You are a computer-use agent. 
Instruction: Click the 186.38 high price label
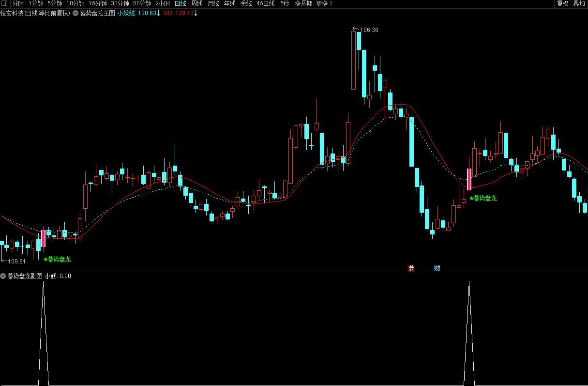pyautogui.click(x=369, y=30)
